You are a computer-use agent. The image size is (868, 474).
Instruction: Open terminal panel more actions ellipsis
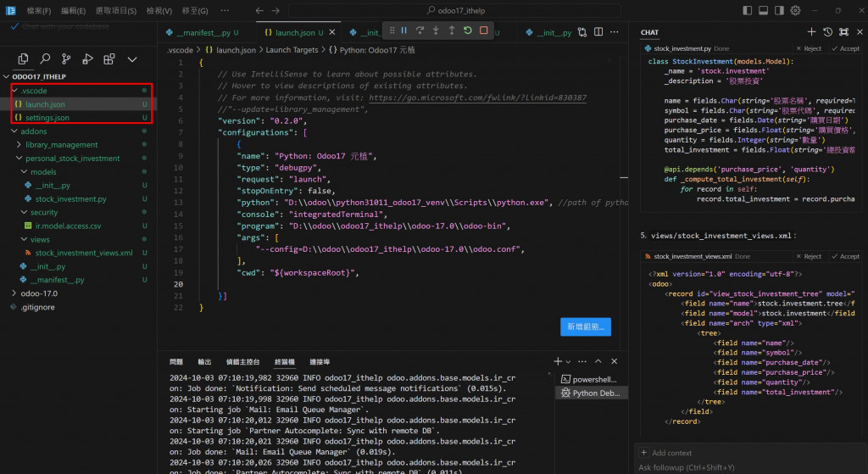pyautogui.click(x=582, y=361)
